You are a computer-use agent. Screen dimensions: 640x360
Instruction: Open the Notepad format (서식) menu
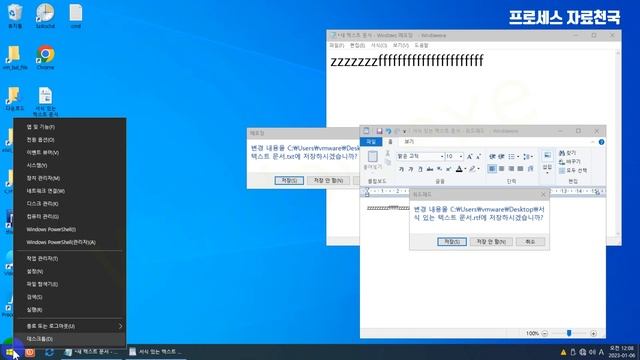coord(378,45)
